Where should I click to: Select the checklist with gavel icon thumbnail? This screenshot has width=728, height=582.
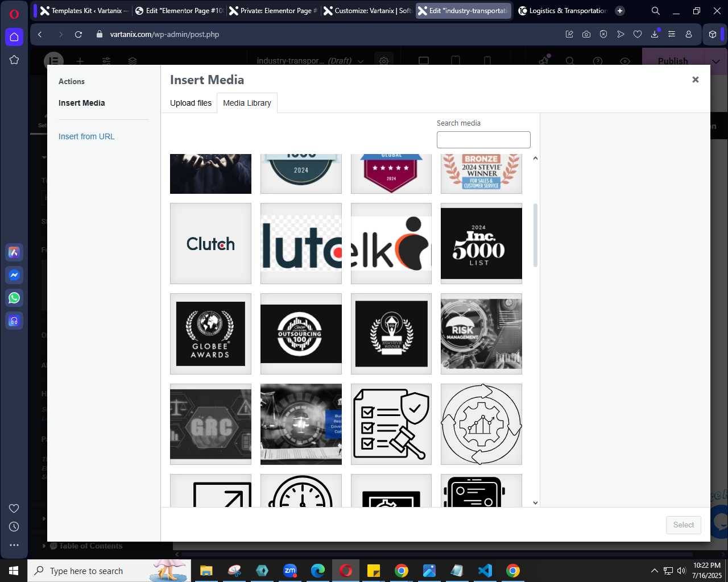391,424
